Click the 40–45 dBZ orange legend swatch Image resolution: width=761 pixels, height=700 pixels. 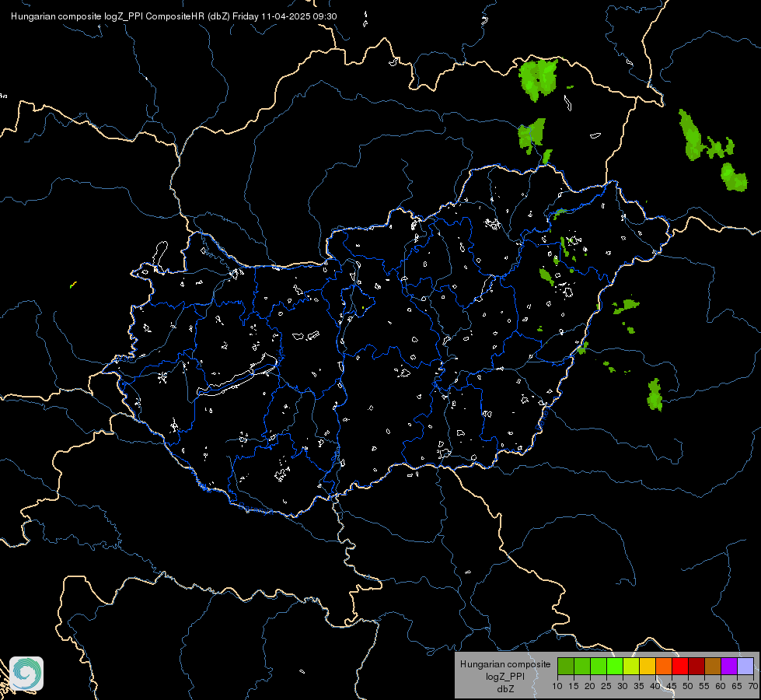pyautogui.click(x=664, y=666)
